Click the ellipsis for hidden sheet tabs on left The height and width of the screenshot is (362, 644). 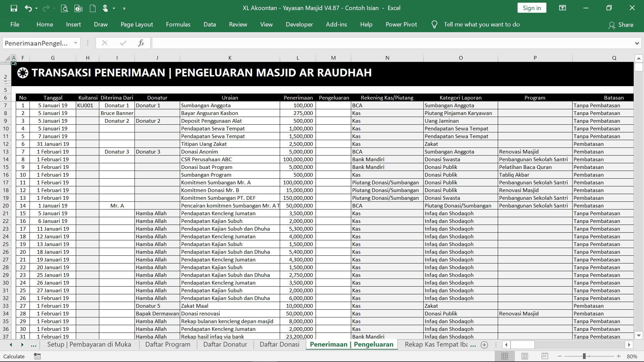34,345
